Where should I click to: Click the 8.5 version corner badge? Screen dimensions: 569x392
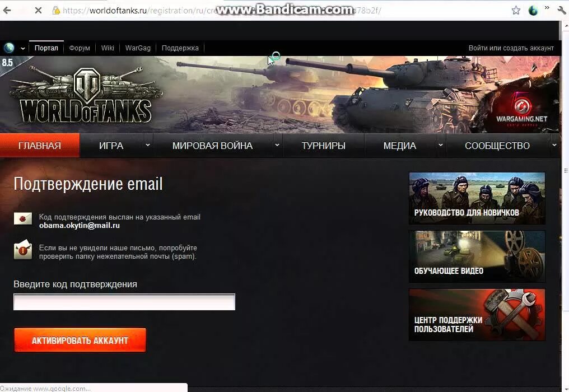[x=8, y=63]
